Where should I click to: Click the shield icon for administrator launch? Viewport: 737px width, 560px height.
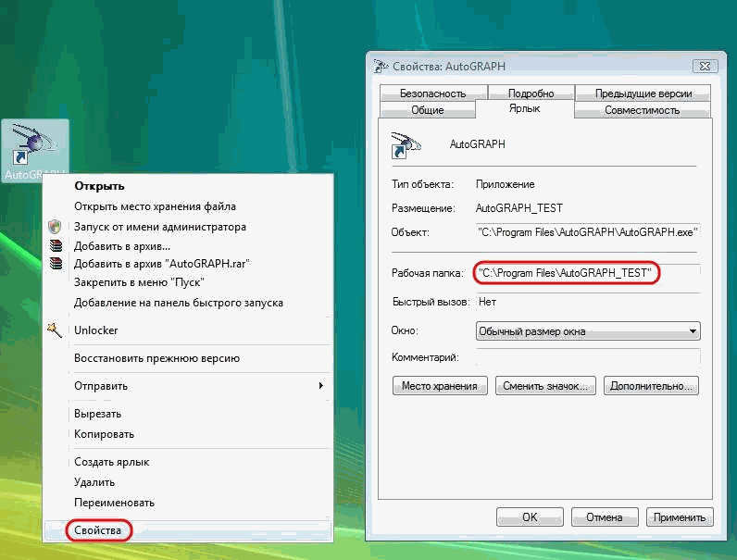[56, 227]
